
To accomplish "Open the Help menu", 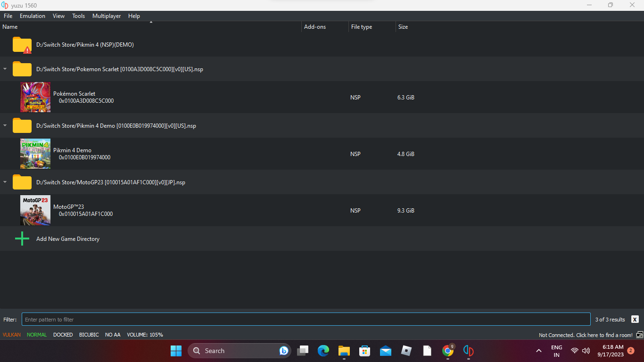I will (x=134, y=16).
